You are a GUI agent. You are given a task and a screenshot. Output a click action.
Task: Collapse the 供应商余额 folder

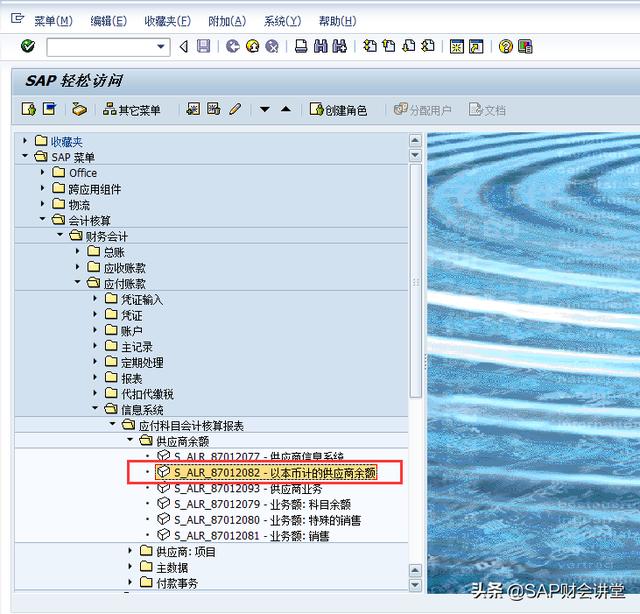(x=130, y=440)
